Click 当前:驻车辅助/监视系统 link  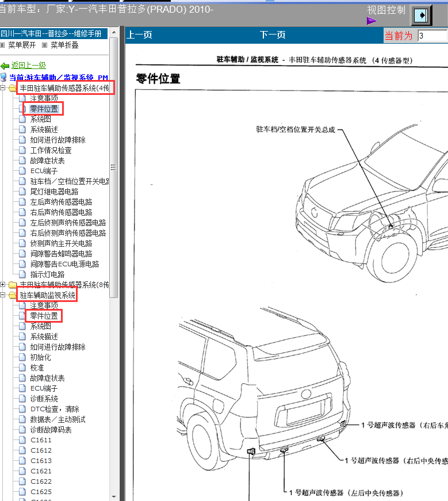pos(59,78)
